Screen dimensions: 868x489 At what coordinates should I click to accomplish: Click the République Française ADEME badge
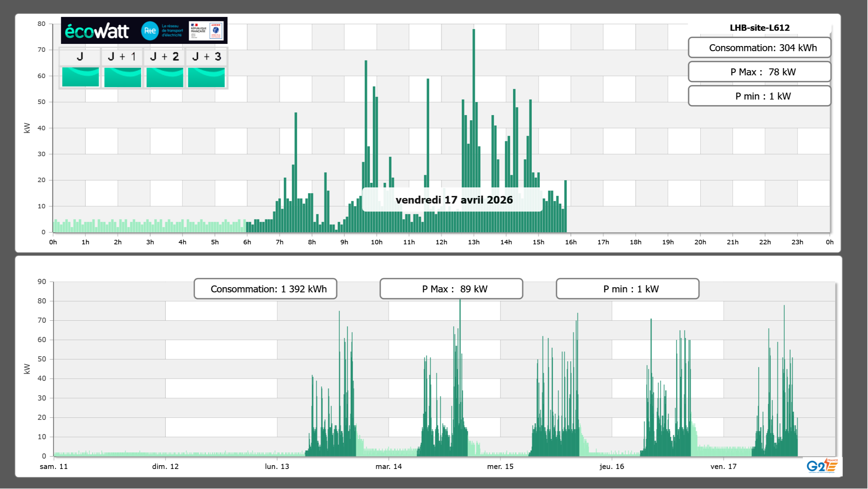click(x=206, y=31)
